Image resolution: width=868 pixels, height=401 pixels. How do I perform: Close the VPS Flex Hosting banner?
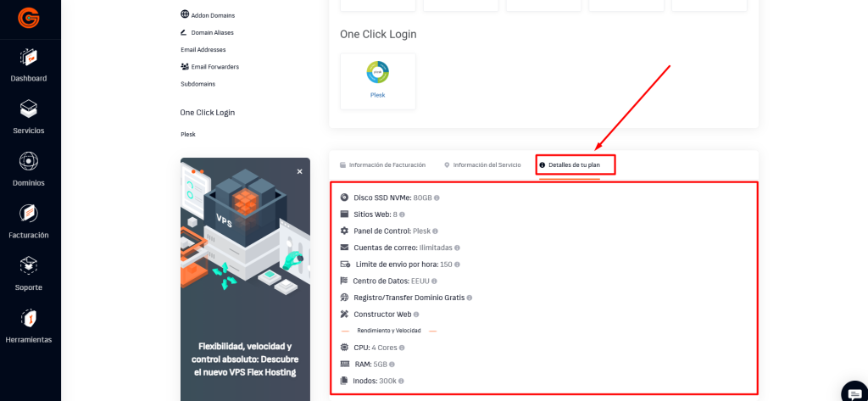coord(299,171)
